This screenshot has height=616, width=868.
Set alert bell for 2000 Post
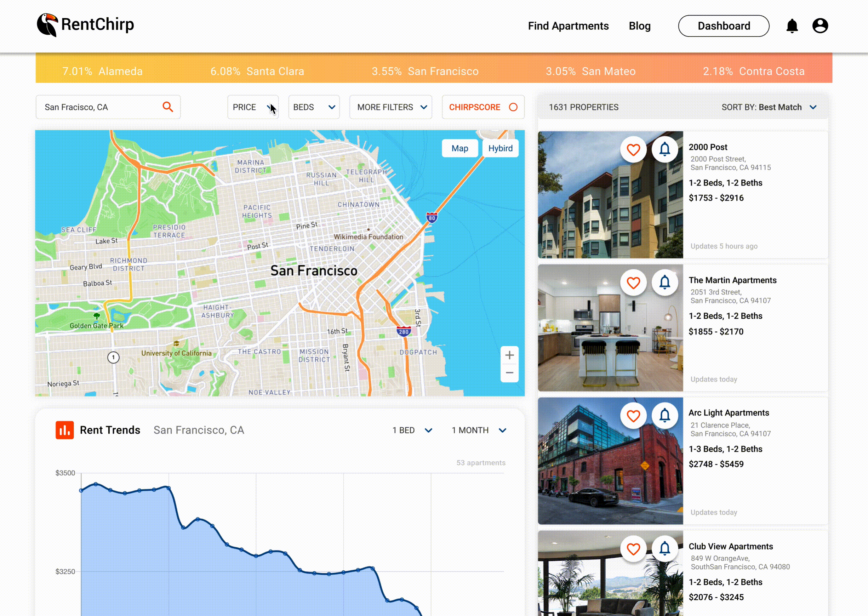tap(664, 150)
